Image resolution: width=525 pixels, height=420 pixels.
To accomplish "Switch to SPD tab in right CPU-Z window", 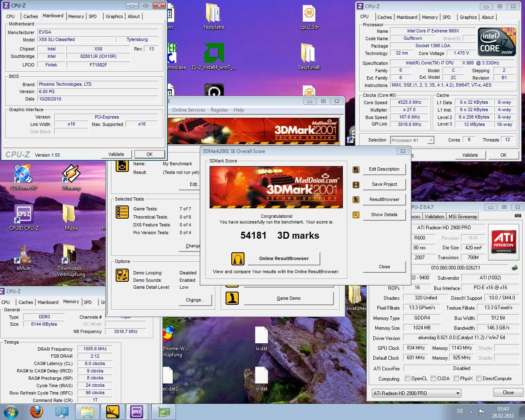I will click(x=447, y=17).
